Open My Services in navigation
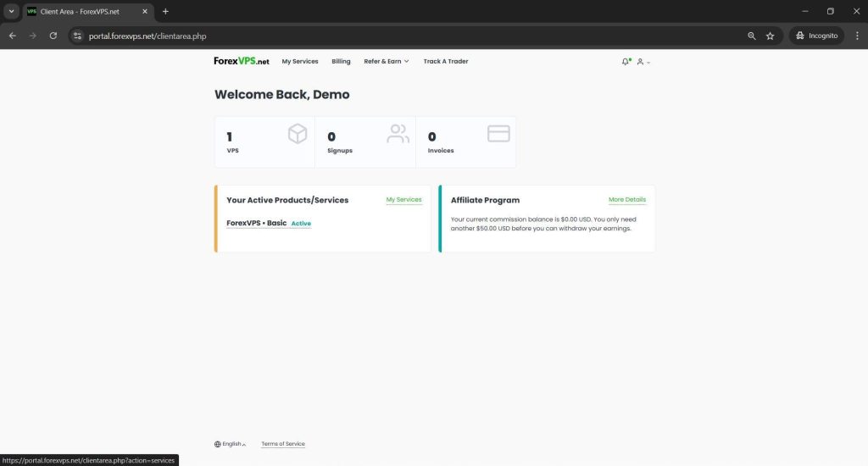This screenshot has width=868, height=466. [x=300, y=62]
